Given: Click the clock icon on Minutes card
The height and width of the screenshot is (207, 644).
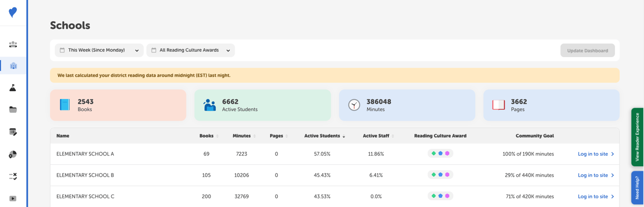Looking at the screenshot, I should [x=354, y=105].
